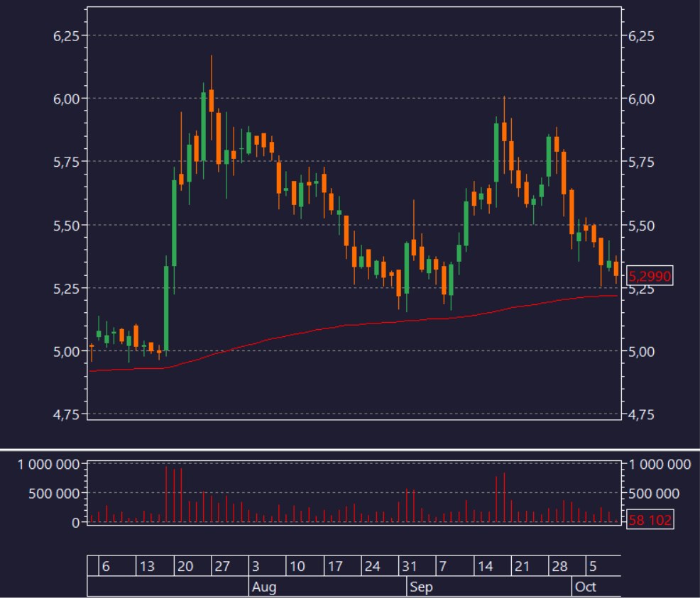Select the Sep month label on the time axis
Viewport: 700px width, 598px height.
(422, 587)
